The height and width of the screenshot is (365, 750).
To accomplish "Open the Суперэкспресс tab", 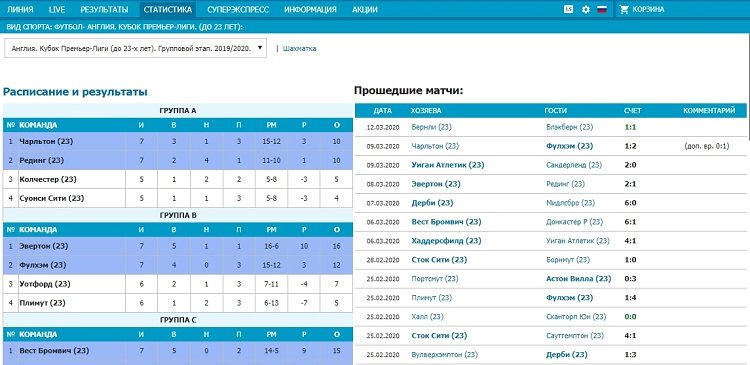I will [238, 10].
